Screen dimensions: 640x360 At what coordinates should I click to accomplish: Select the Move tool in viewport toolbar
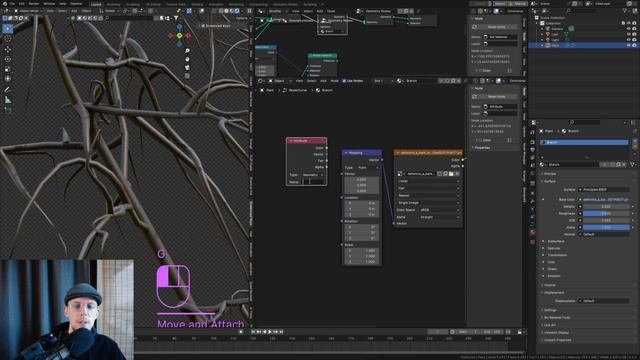[x=8, y=49]
